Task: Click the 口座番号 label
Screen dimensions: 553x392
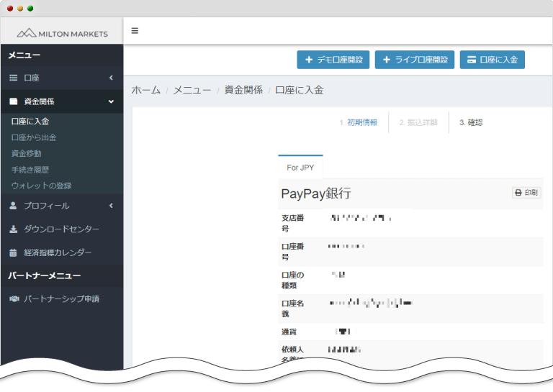Action: click(292, 252)
